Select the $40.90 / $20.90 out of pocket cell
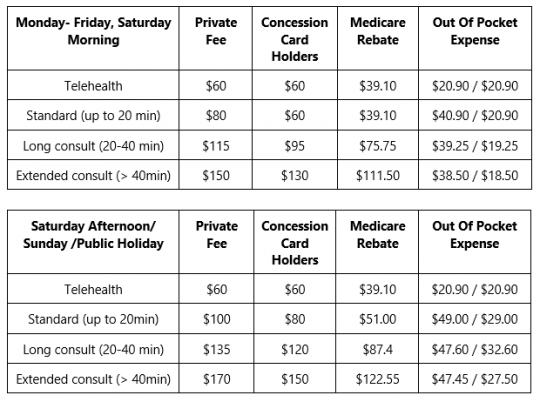 (475, 115)
